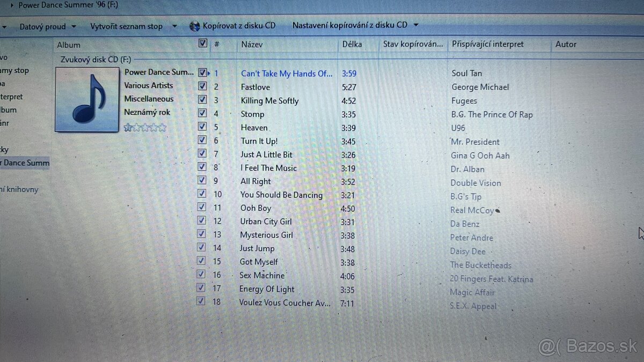Viewport: 644px width, 362px height.
Task: Click the Real McCoy artist cell
Action: (472, 210)
